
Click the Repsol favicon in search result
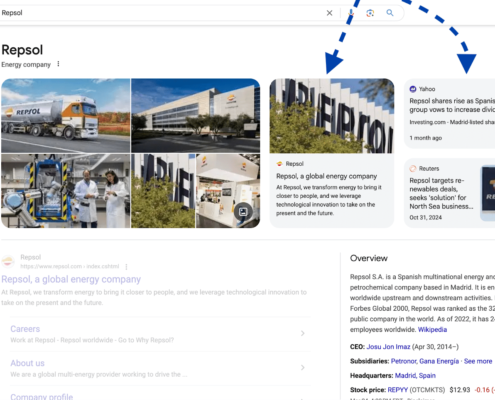tap(8, 261)
